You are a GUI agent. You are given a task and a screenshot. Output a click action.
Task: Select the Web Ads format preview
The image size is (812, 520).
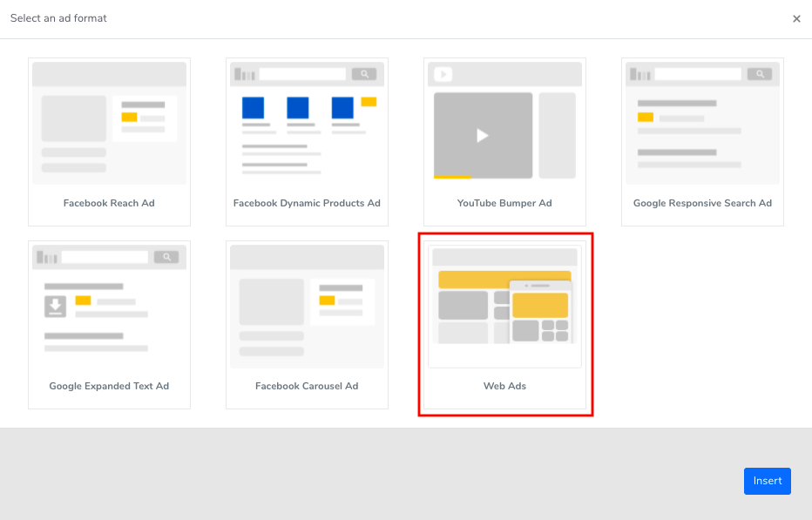click(x=505, y=306)
